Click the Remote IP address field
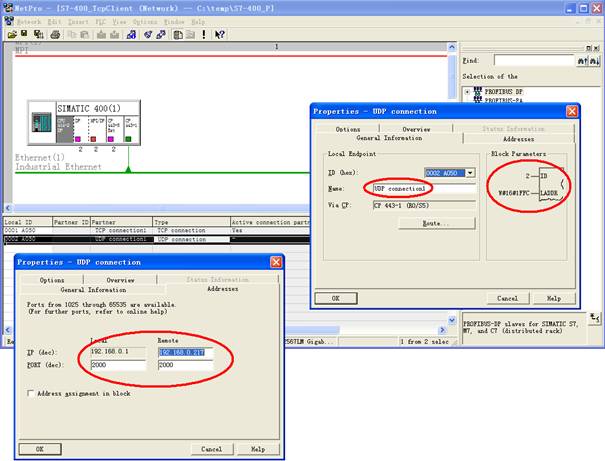The height and width of the screenshot is (461, 605). (186, 352)
